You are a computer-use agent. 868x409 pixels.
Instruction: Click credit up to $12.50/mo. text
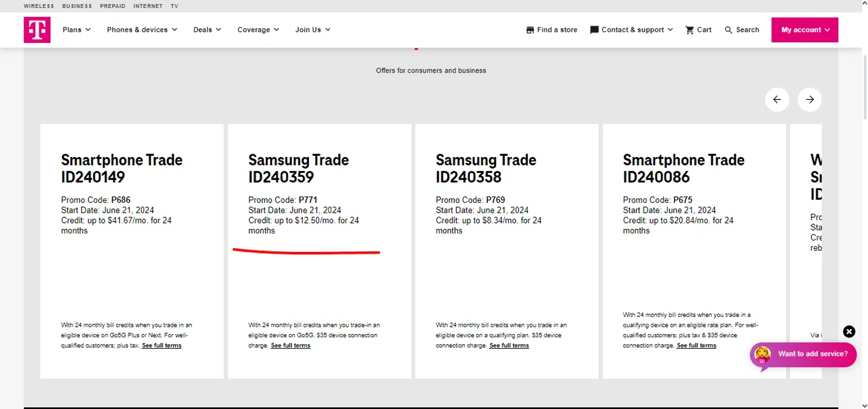(x=304, y=225)
